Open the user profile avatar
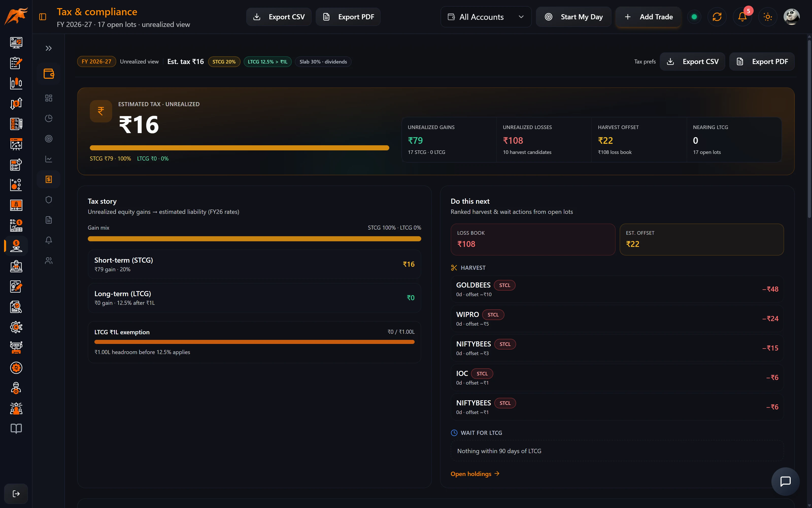 click(x=791, y=17)
